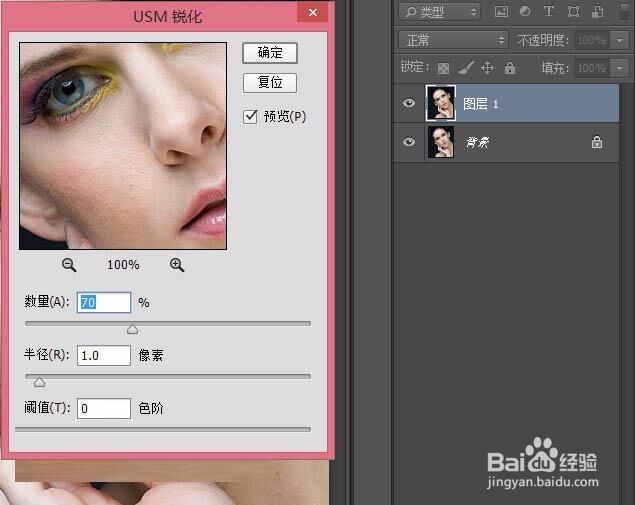Open the 类型 filter type dropdown
This screenshot has width=635, height=505.
coord(439,12)
